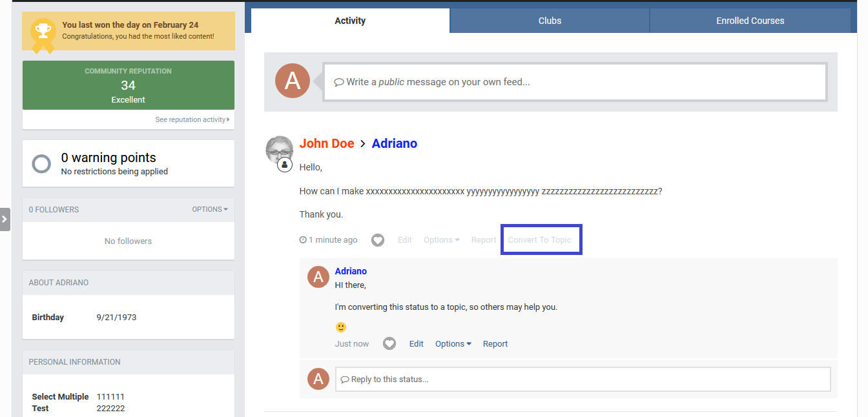Switch to the Clubs tab
Image resolution: width=868 pixels, height=417 pixels.
550,21
